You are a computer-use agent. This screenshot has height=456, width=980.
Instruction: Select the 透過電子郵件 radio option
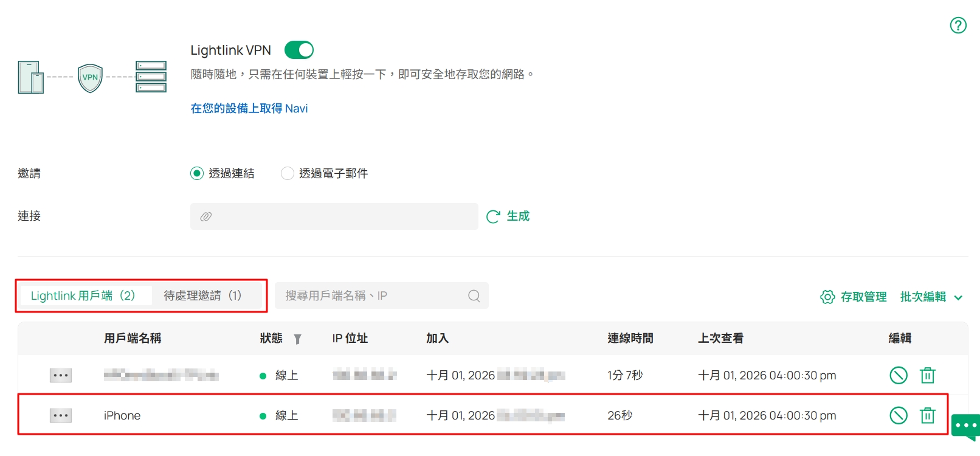click(288, 173)
